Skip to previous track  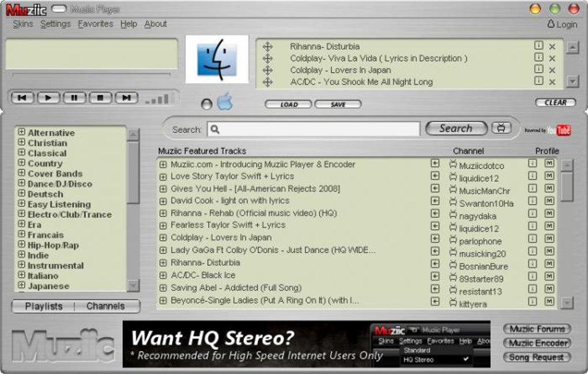point(22,98)
